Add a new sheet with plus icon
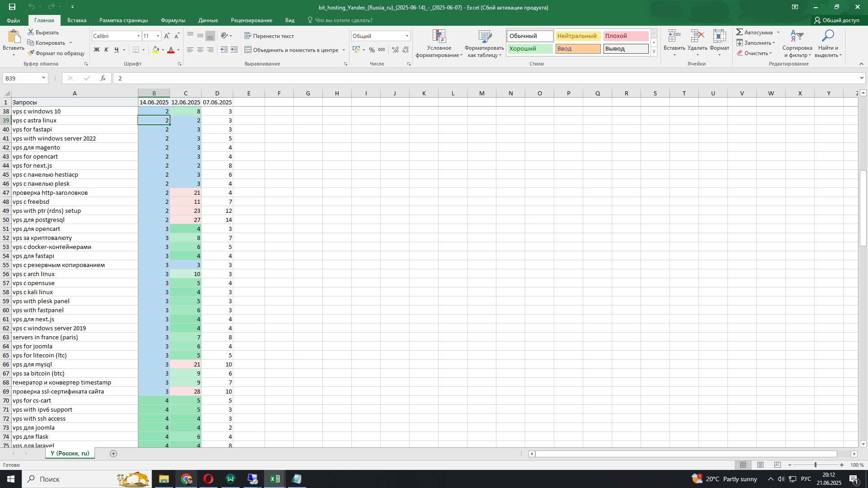868x488 pixels. [x=113, y=454]
